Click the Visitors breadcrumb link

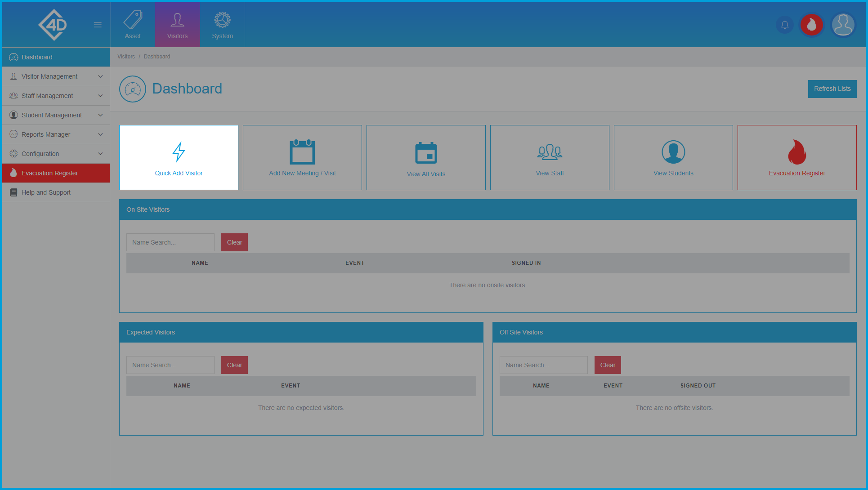[126, 57]
